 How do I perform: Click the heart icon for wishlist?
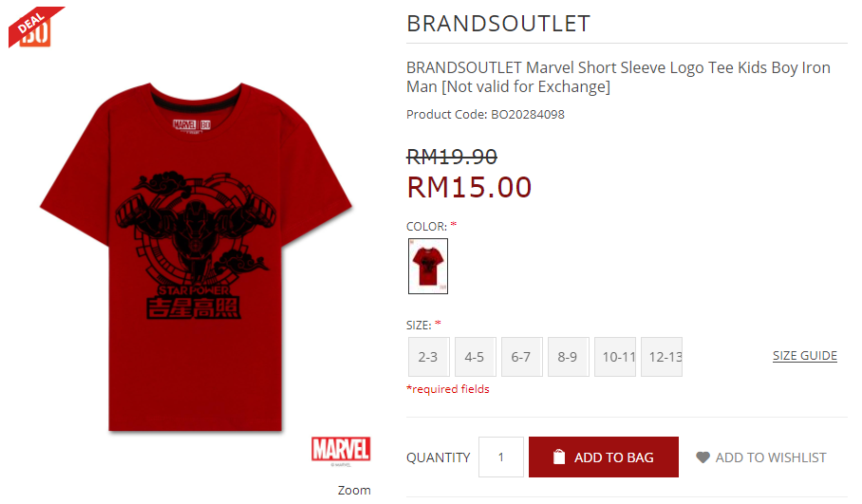click(x=703, y=457)
